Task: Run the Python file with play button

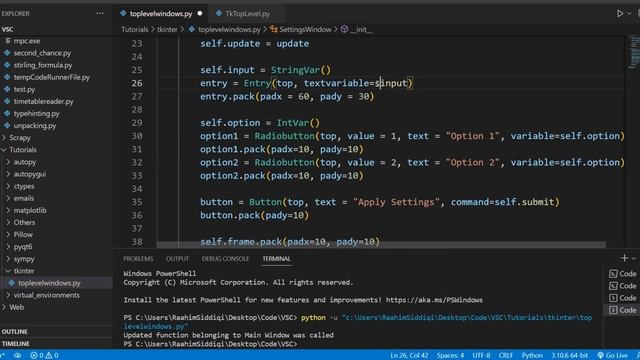Action: (x=620, y=13)
